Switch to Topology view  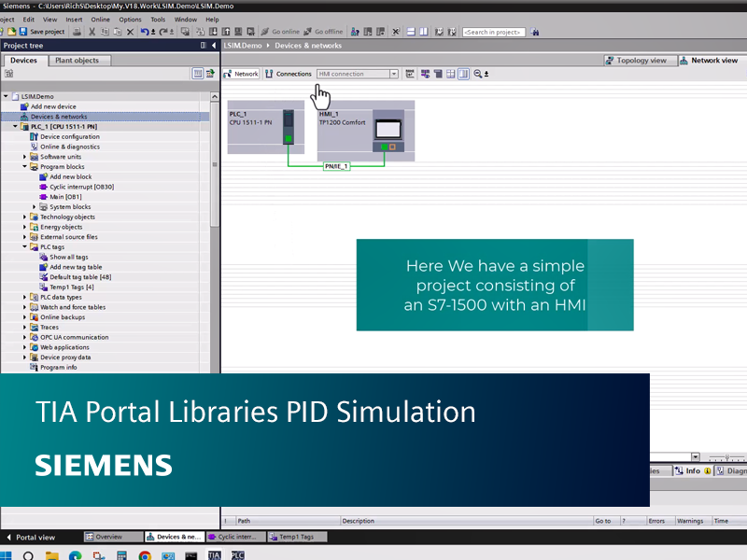[639, 60]
